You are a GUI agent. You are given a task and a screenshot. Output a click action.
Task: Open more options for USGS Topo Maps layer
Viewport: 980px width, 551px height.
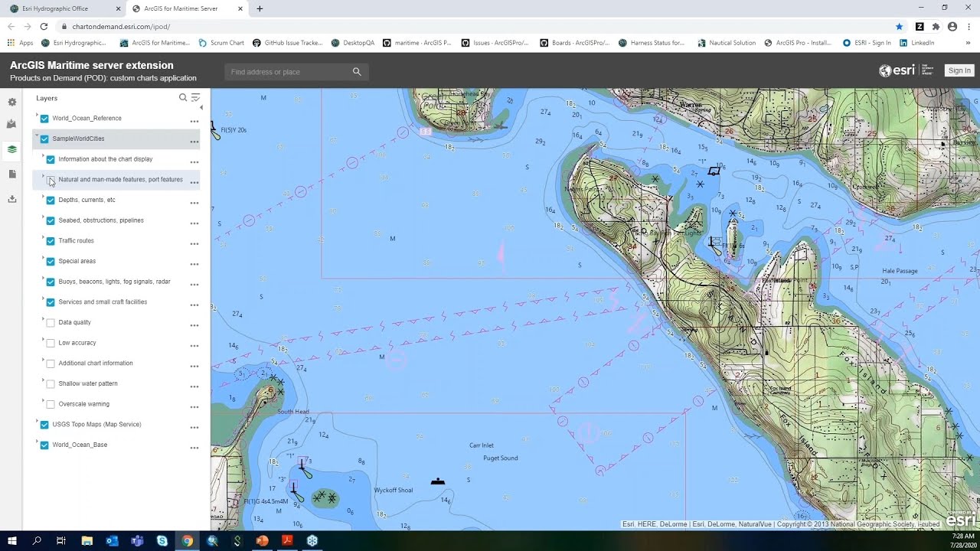194,427
